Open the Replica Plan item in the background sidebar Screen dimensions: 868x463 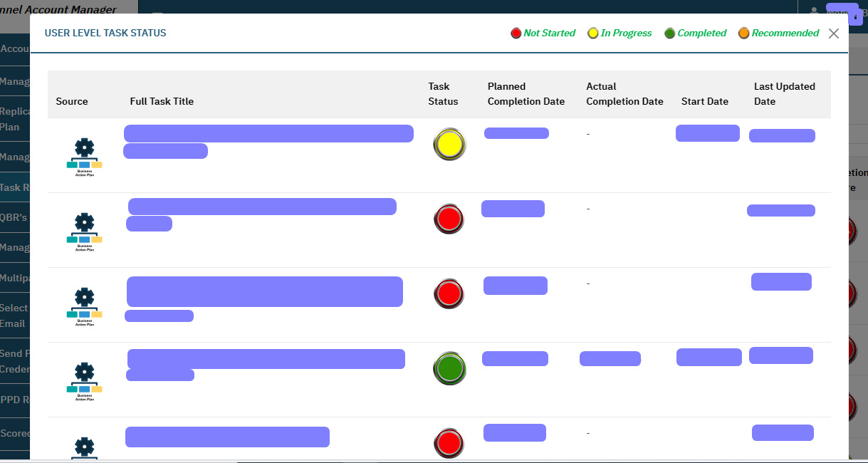pyautogui.click(x=15, y=119)
